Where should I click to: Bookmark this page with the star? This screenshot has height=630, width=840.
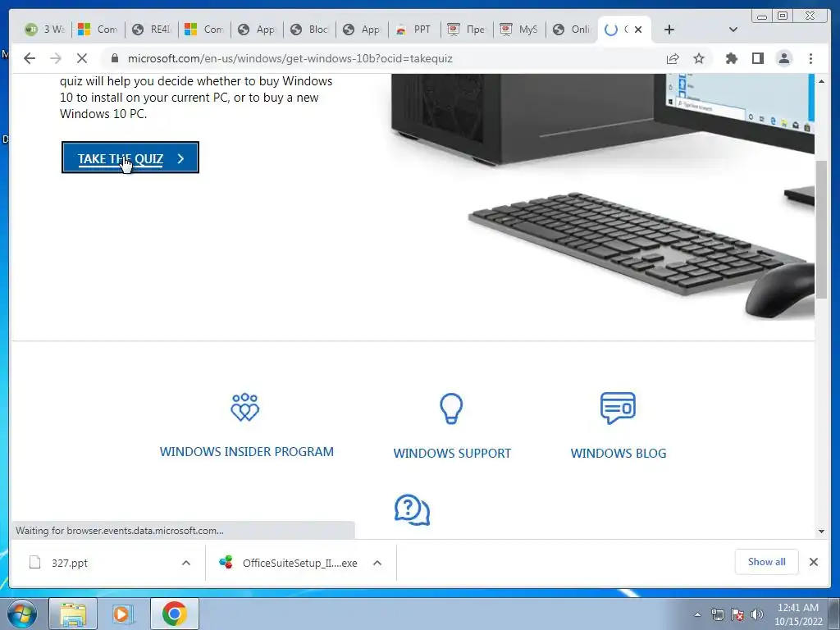[699, 58]
